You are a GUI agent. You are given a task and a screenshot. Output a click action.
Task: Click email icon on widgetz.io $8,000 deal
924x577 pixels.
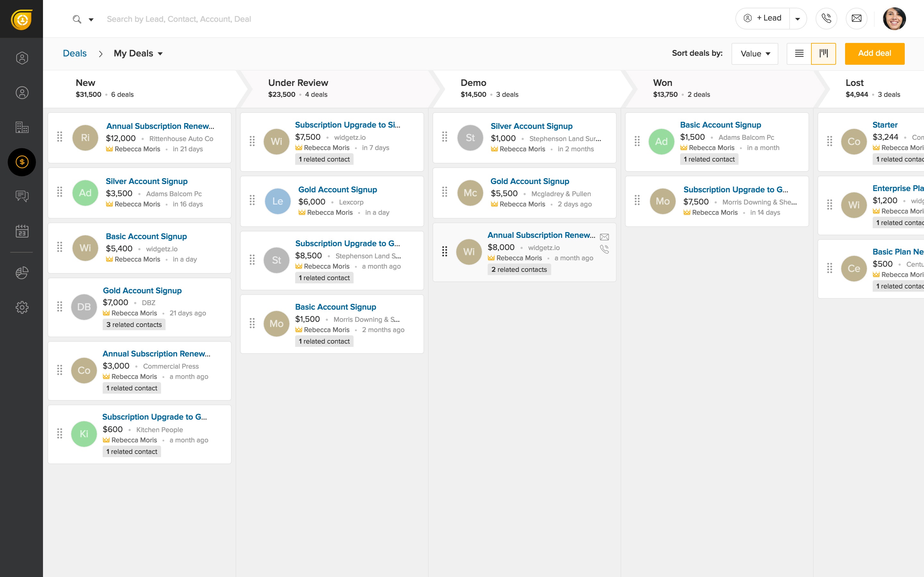(604, 237)
